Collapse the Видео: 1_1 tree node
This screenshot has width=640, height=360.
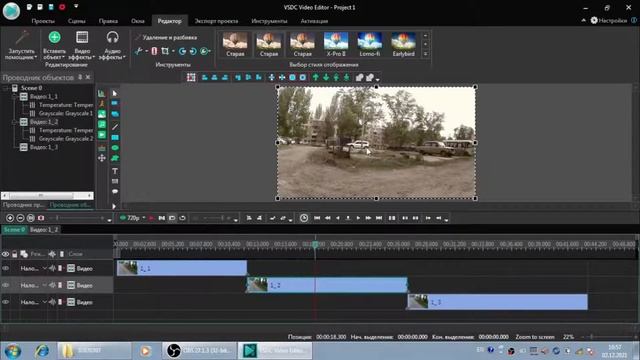[x=14, y=97]
